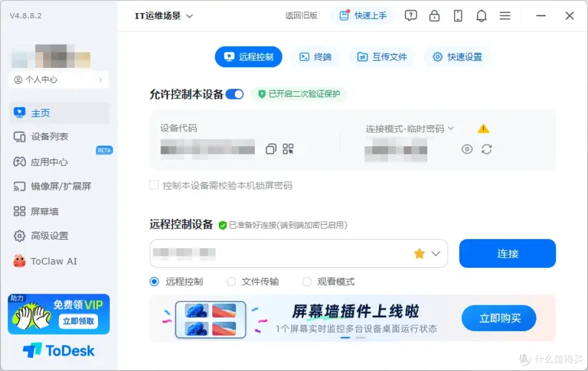This screenshot has height=371, width=588.
Task: Refresh the temporary password
Action: (x=487, y=149)
